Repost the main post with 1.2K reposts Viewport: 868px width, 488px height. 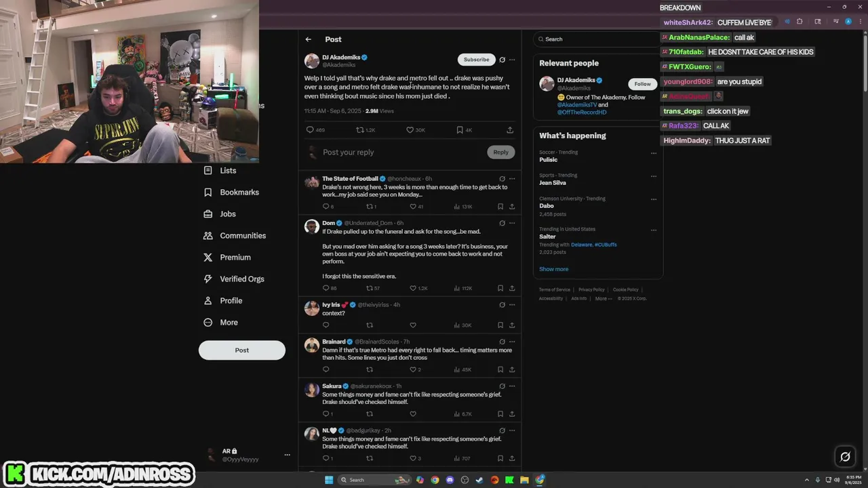click(360, 129)
